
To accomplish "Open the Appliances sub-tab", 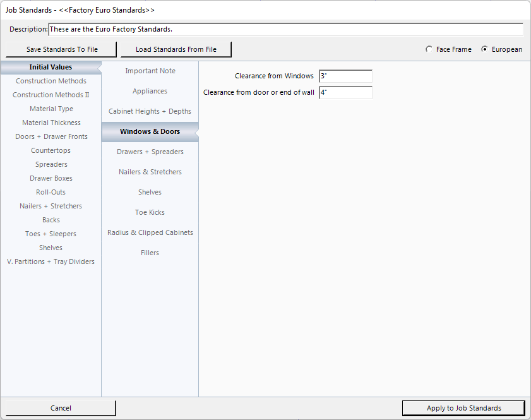I will (150, 91).
